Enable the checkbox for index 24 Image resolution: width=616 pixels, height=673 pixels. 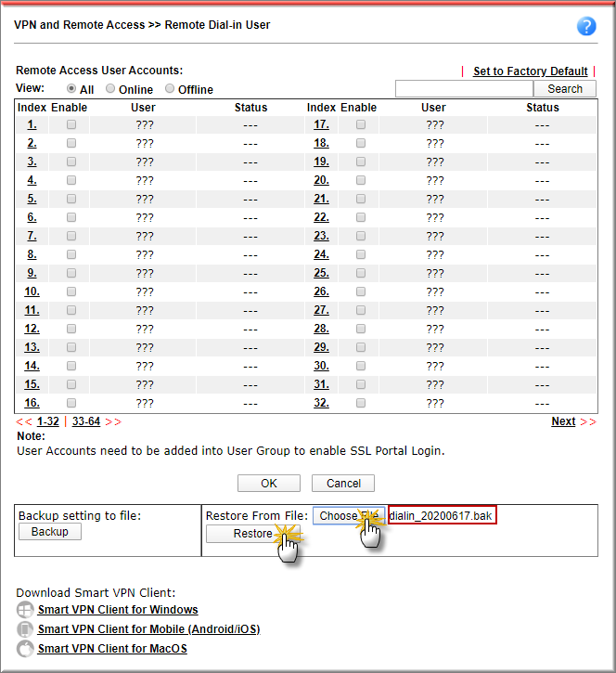tap(361, 254)
